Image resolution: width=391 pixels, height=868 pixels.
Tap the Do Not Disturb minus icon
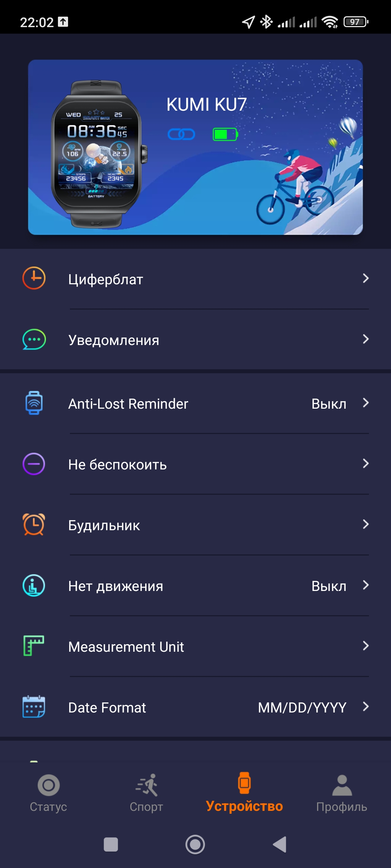34,464
